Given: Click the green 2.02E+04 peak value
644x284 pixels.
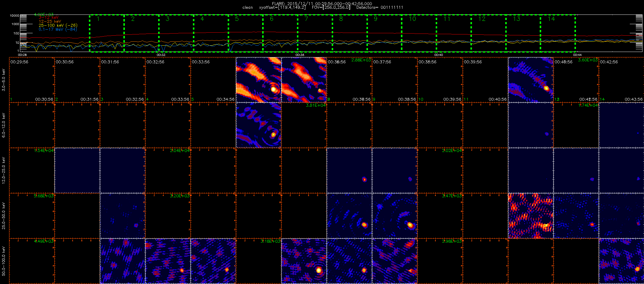Looking at the screenshot, I should coord(452,150).
